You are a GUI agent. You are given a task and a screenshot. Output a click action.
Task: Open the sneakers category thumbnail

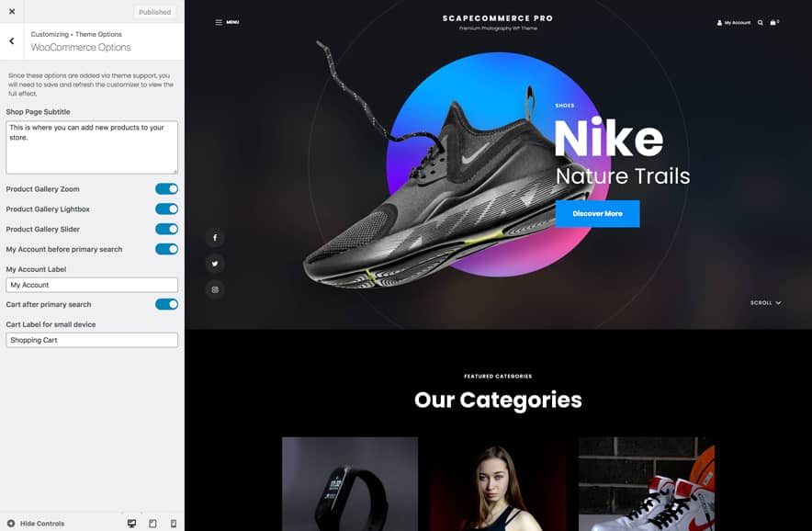coord(647,484)
